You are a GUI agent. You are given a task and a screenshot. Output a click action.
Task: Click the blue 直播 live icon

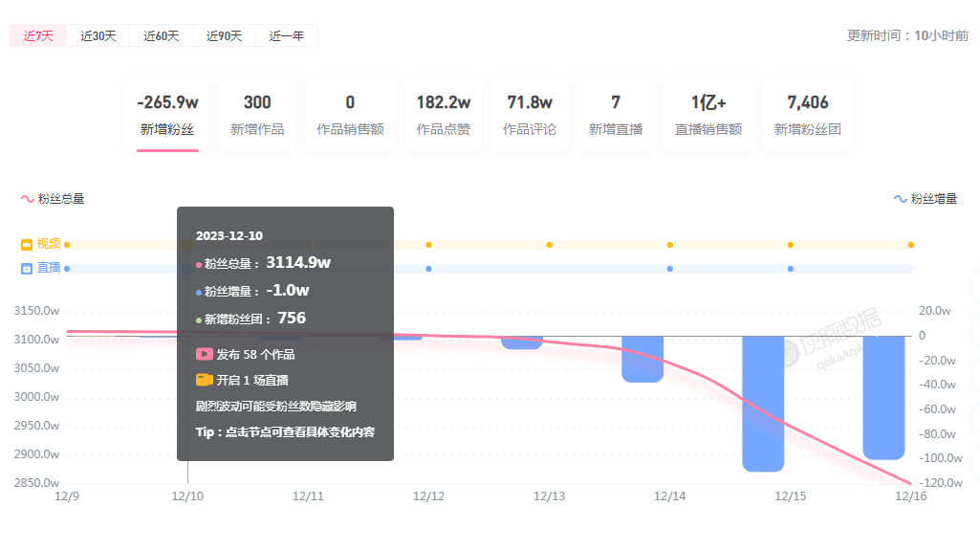pyautogui.click(x=27, y=269)
